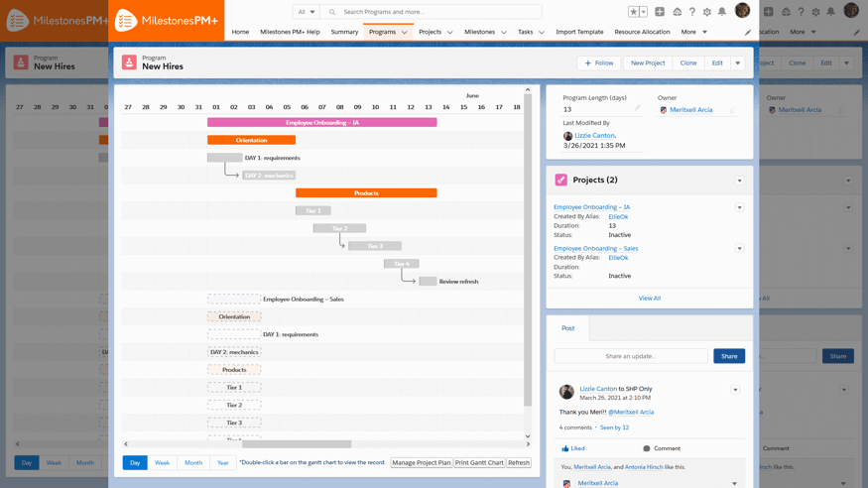Switch Gantt chart to Month view
868x488 pixels.
[x=193, y=462]
